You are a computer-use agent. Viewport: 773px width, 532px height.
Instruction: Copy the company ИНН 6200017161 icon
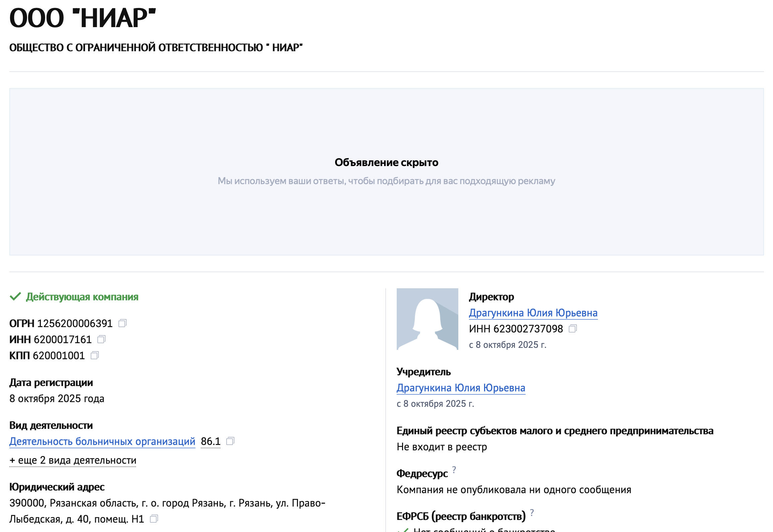(x=101, y=339)
